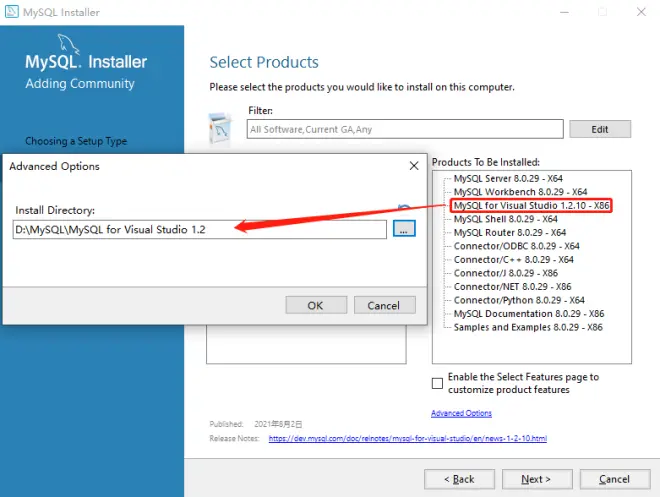
Task: Select Connector/Python 8.0.29 - X64
Action: (519, 300)
